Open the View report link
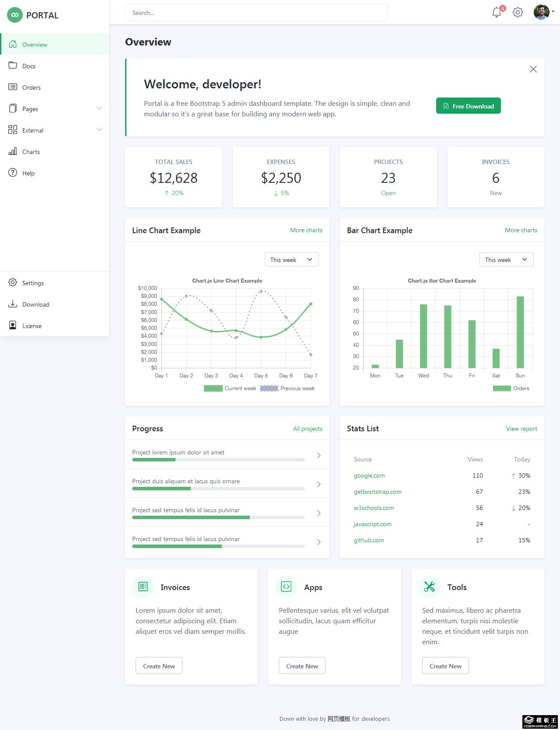 521,429
